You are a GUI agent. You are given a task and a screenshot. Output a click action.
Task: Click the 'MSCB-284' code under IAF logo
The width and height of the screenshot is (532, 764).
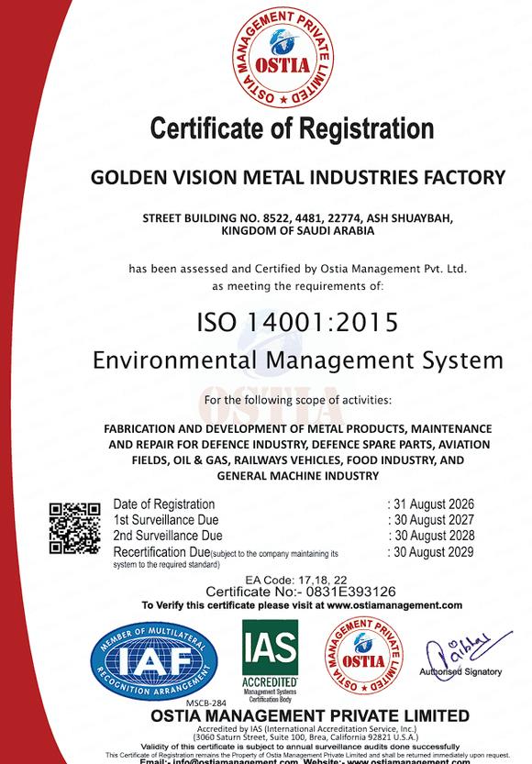pyautogui.click(x=206, y=703)
